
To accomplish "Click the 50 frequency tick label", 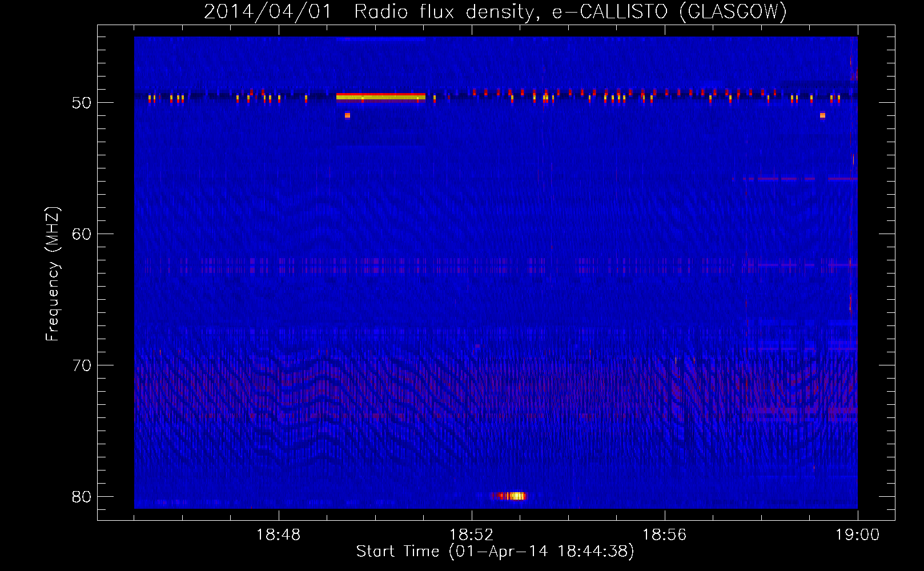I will [82, 103].
